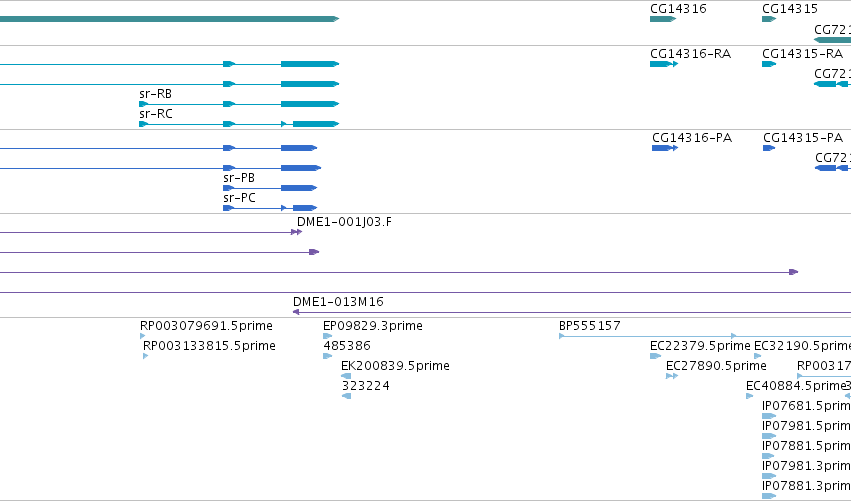Click the CG14315-RA transcript glyph
851x501 pixels.
click(x=769, y=64)
